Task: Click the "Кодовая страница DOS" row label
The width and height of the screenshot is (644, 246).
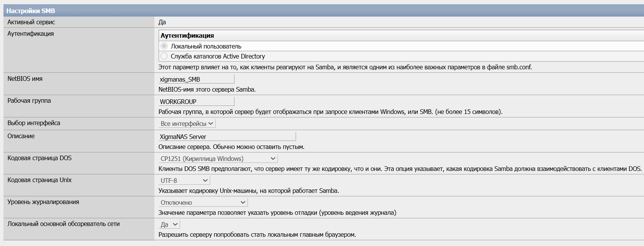Action: (x=40, y=158)
